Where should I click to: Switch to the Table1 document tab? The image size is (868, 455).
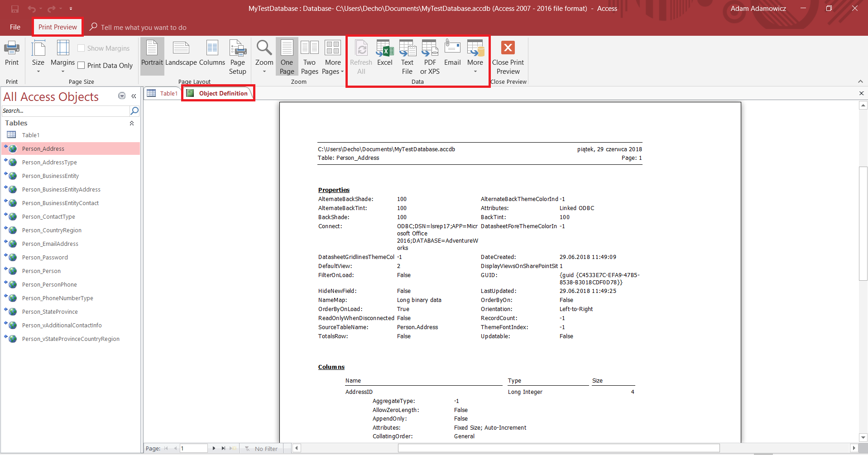[x=163, y=93]
